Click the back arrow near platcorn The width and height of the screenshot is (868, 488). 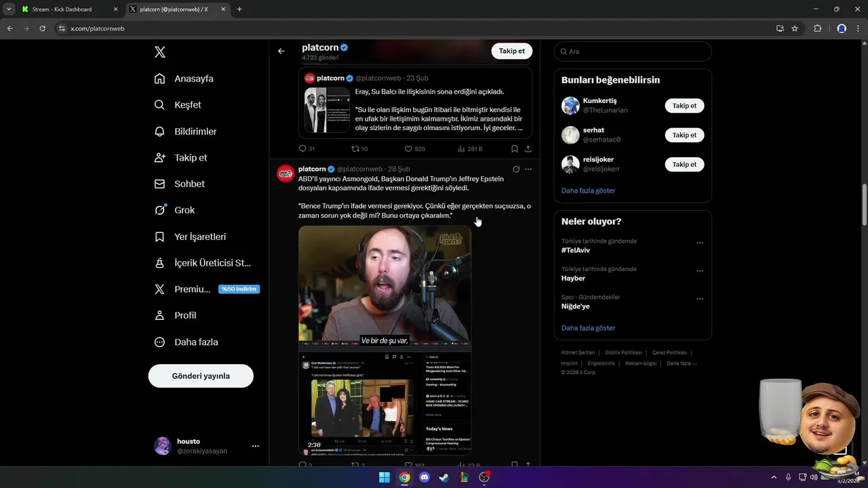(x=281, y=51)
